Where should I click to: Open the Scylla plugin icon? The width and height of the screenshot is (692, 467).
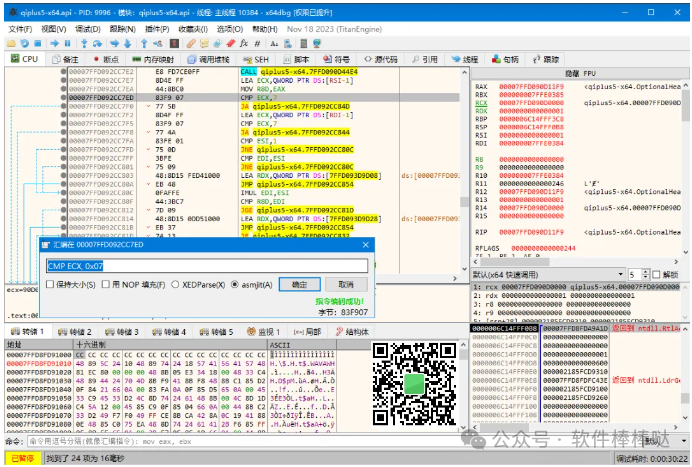click(x=174, y=44)
